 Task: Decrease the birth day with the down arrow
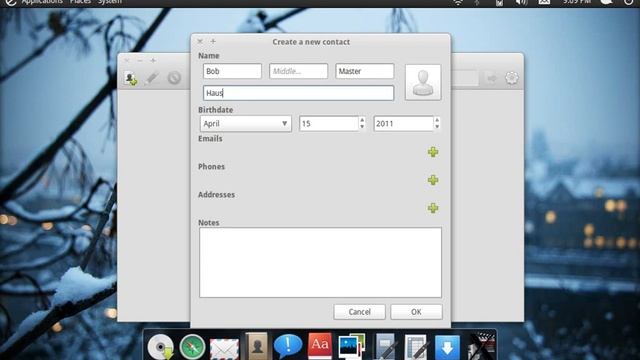[362, 127]
